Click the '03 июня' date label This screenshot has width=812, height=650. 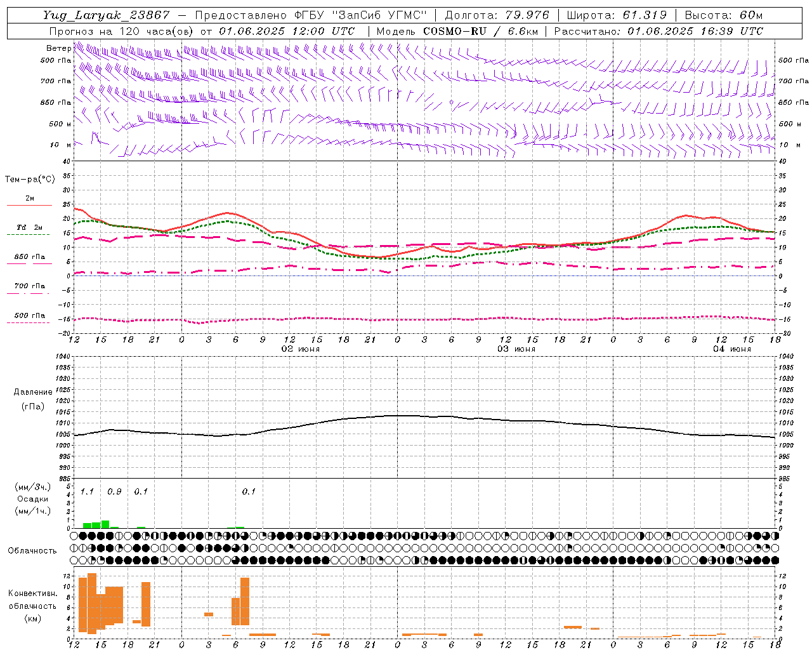pyautogui.click(x=516, y=349)
